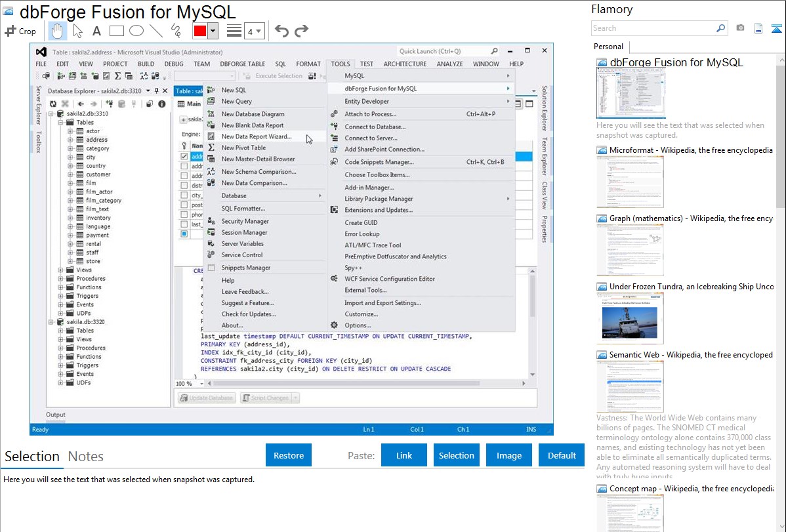The image size is (786, 532).
Task: Expand the Procedures node under sakila.db:3320
Action: click(x=60, y=348)
